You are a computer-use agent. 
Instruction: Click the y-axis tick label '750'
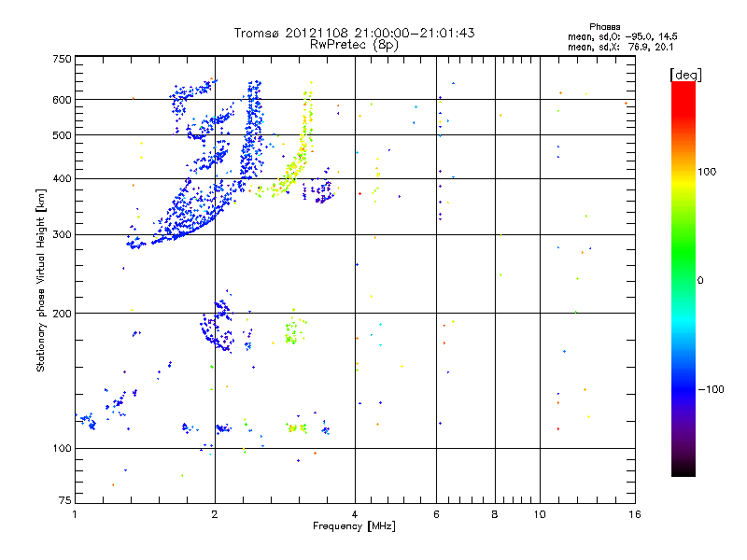[x=62, y=59]
